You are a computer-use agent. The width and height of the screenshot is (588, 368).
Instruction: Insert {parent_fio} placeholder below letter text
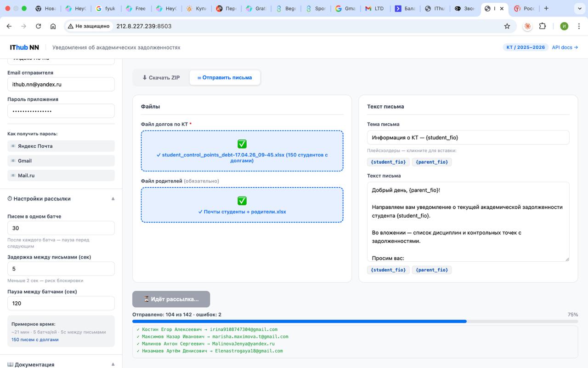(432, 270)
